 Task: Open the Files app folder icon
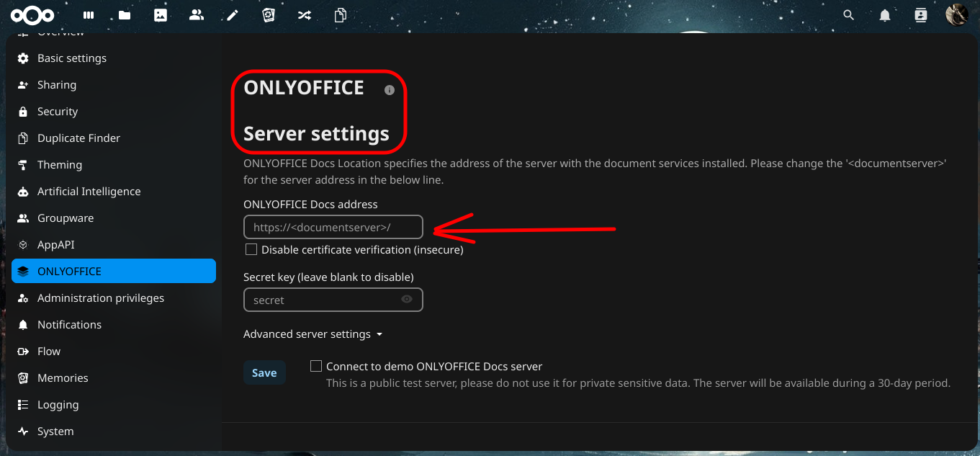pyautogui.click(x=125, y=15)
